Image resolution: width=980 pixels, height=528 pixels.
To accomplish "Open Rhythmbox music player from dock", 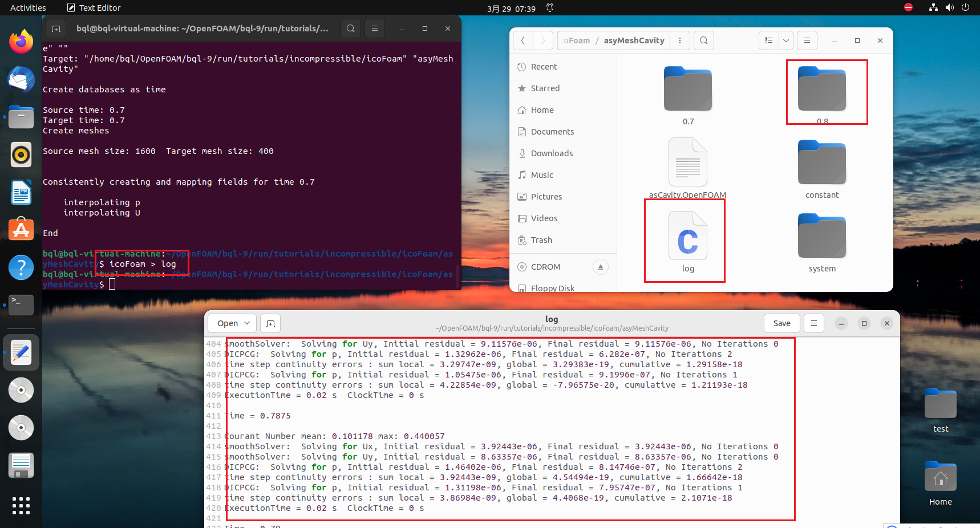I will (x=21, y=155).
